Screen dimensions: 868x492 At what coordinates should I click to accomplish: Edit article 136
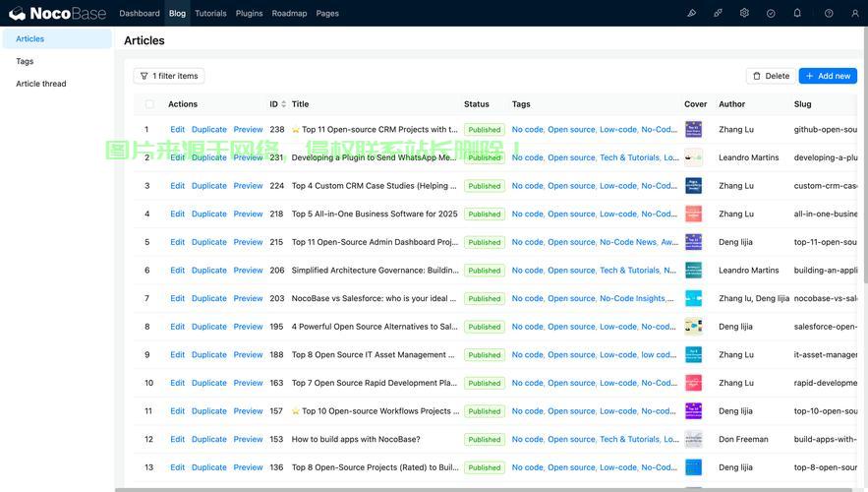click(178, 467)
